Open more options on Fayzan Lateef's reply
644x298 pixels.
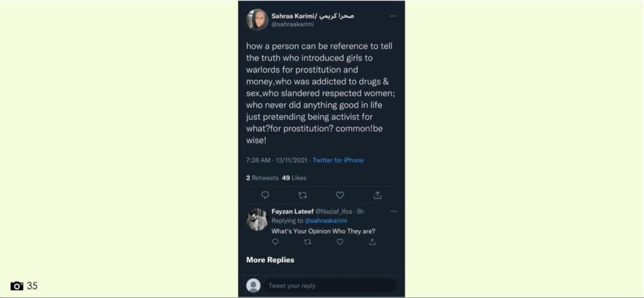(393, 211)
